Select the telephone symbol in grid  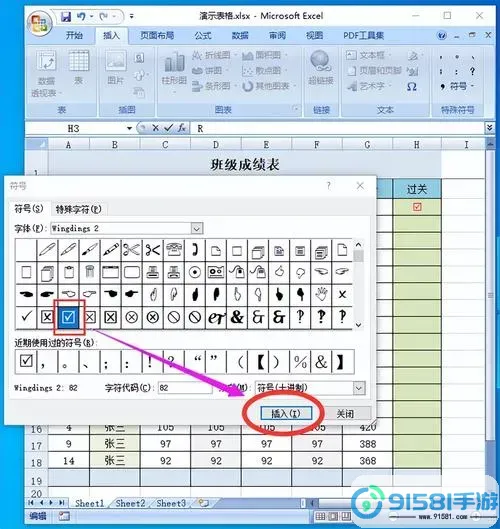(174, 250)
